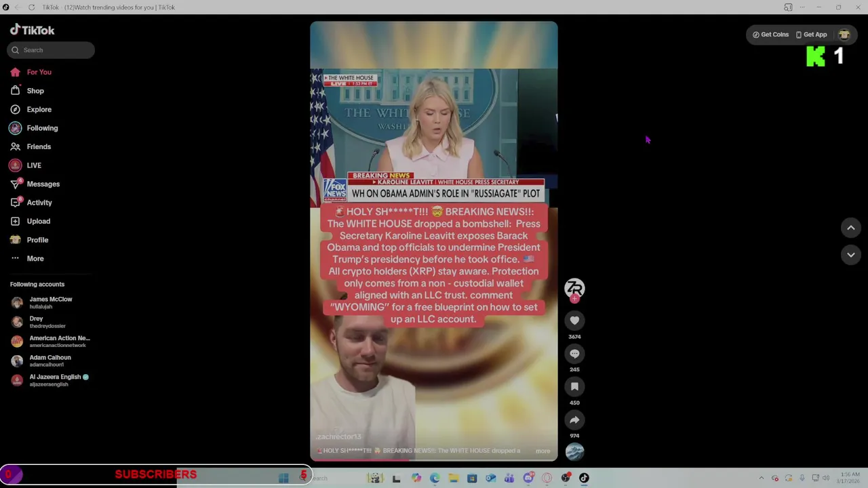Skip to the next video
This screenshot has height=488, width=868.
click(x=851, y=255)
